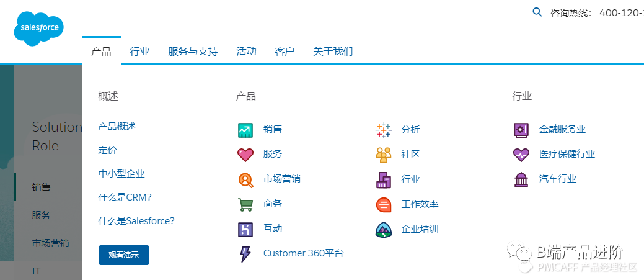
Task: Click the green shopping cart 商务 icon
Action: (x=245, y=204)
